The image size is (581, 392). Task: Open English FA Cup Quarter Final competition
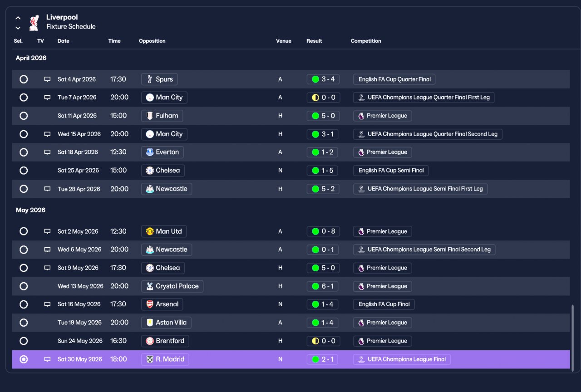click(x=394, y=79)
